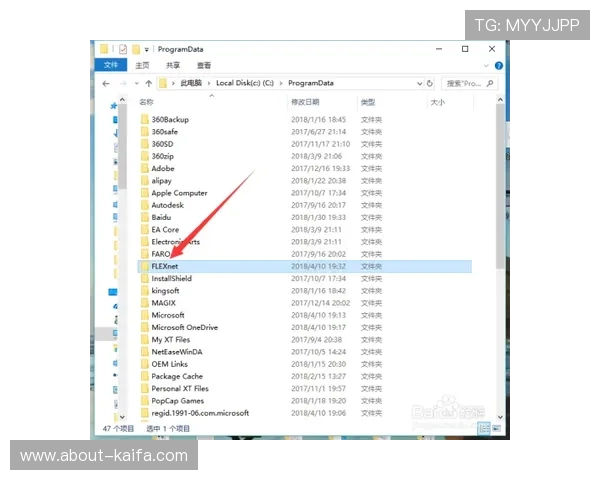Click the New folder icon in title bar
This screenshot has width=600, height=480.
click(136, 49)
